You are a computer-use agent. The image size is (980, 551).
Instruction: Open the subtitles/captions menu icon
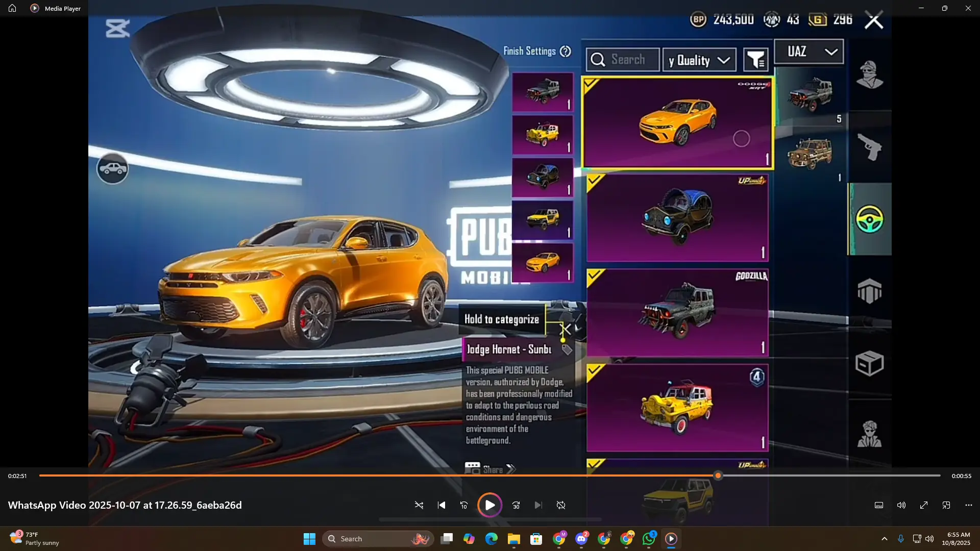(x=879, y=505)
